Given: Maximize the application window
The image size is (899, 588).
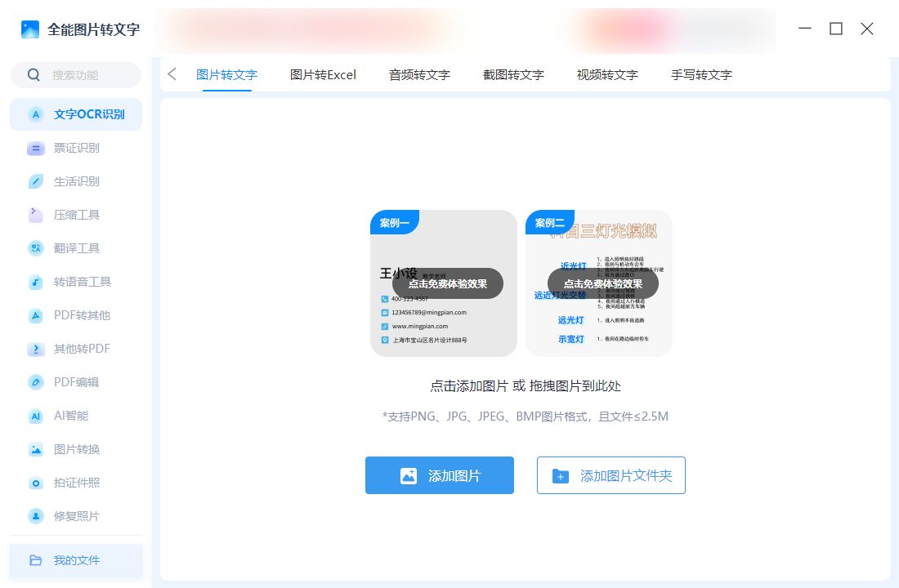Looking at the screenshot, I should (836, 29).
